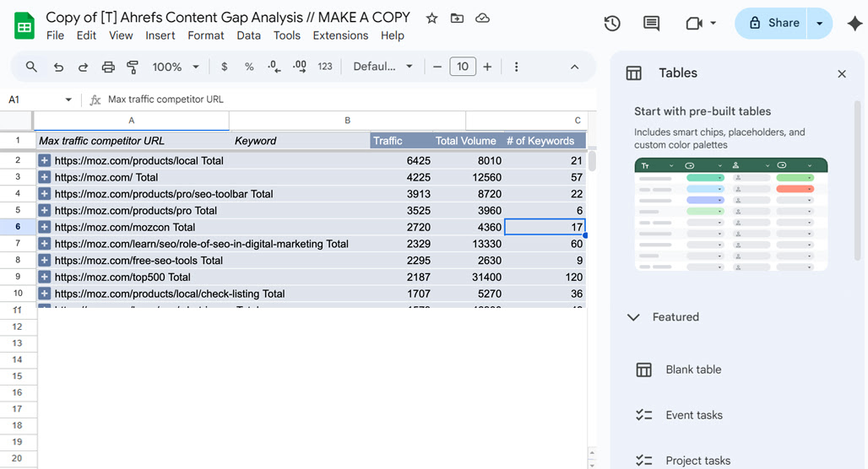868x469 pixels.
Task: Open the Edit menu
Action: point(86,35)
